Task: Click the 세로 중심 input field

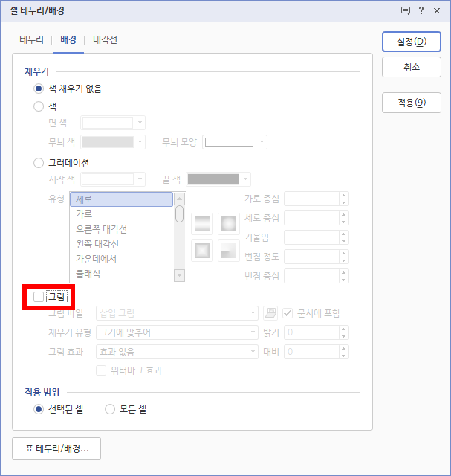Action: point(311,218)
